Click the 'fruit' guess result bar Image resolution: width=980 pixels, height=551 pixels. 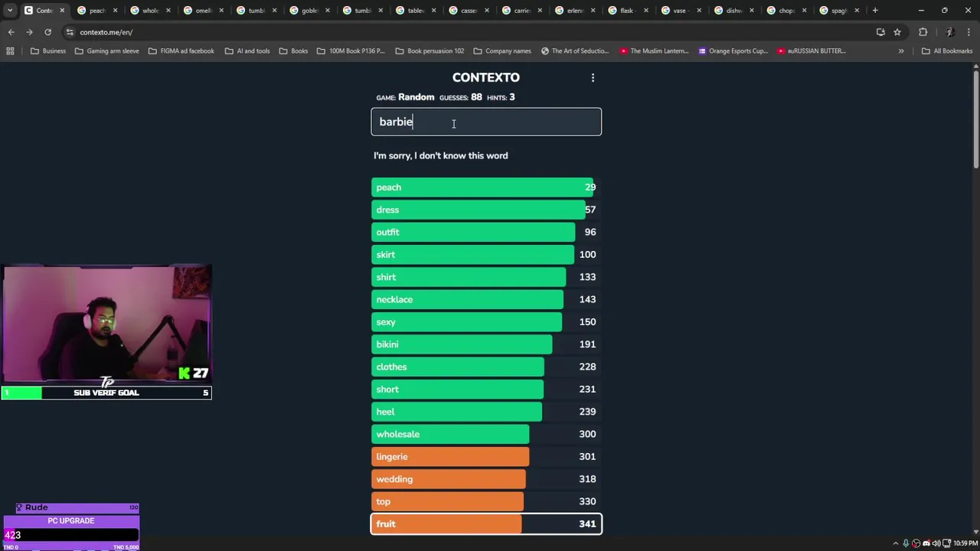[x=486, y=524]
